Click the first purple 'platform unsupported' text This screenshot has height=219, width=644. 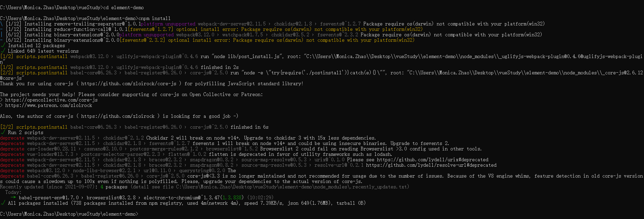point(168,24)
